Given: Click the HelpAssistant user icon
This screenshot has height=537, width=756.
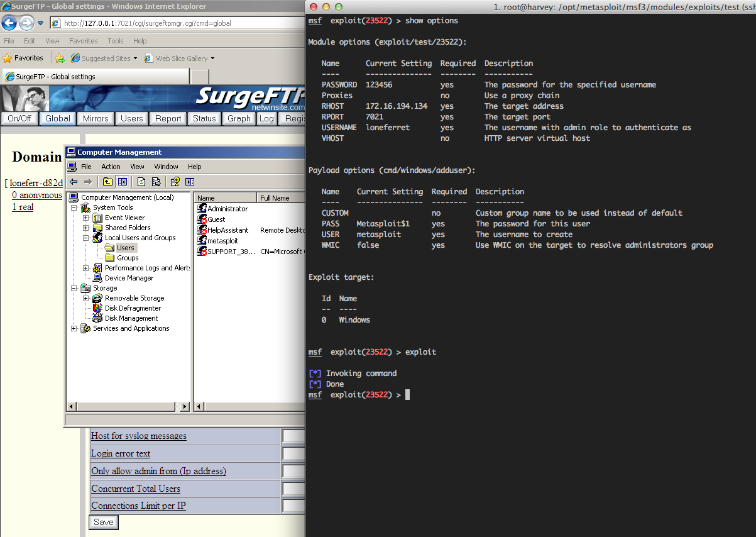Looking at the screenshot, I should 202,230.
